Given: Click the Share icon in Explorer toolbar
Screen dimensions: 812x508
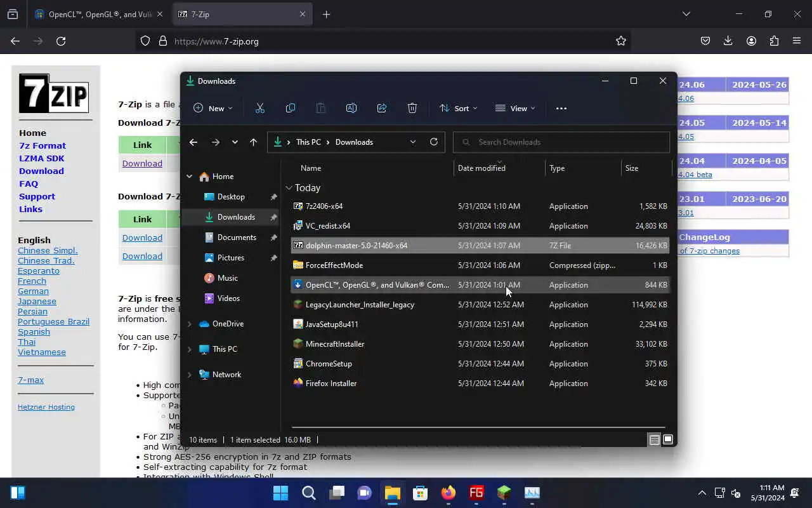Looking at the screenshot, I should click(x=382, y=109).
